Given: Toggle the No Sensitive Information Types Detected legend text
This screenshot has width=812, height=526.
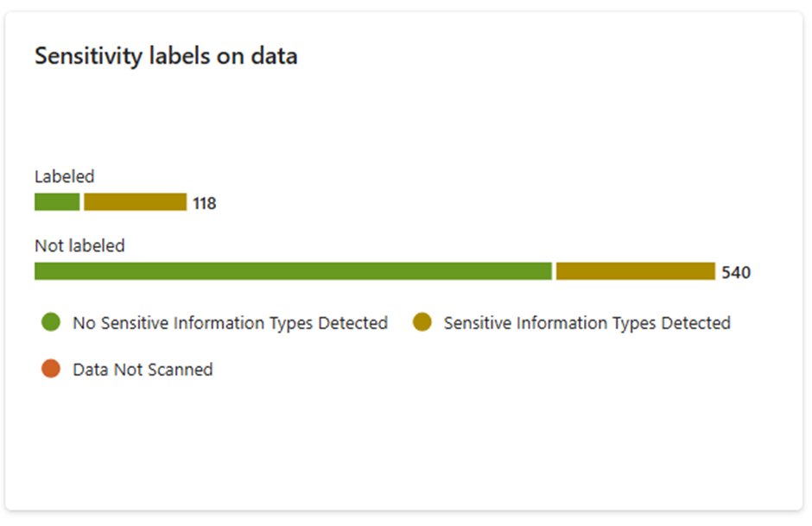Looking at the screenshot, I should tap(230, 323).
